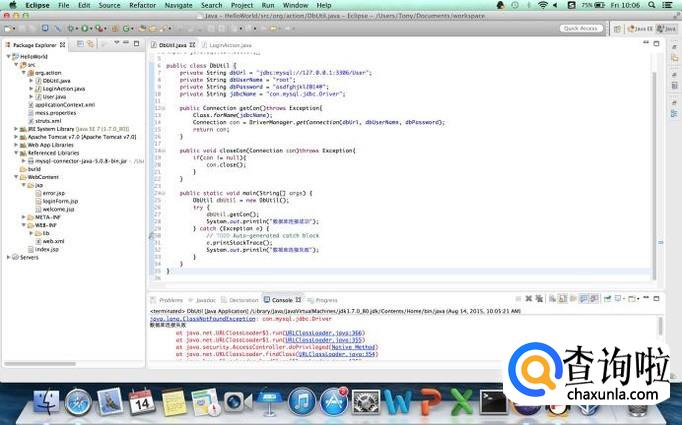Collapse the HelloWorld project tree
The image size is (682, 425).
point(9,58)
